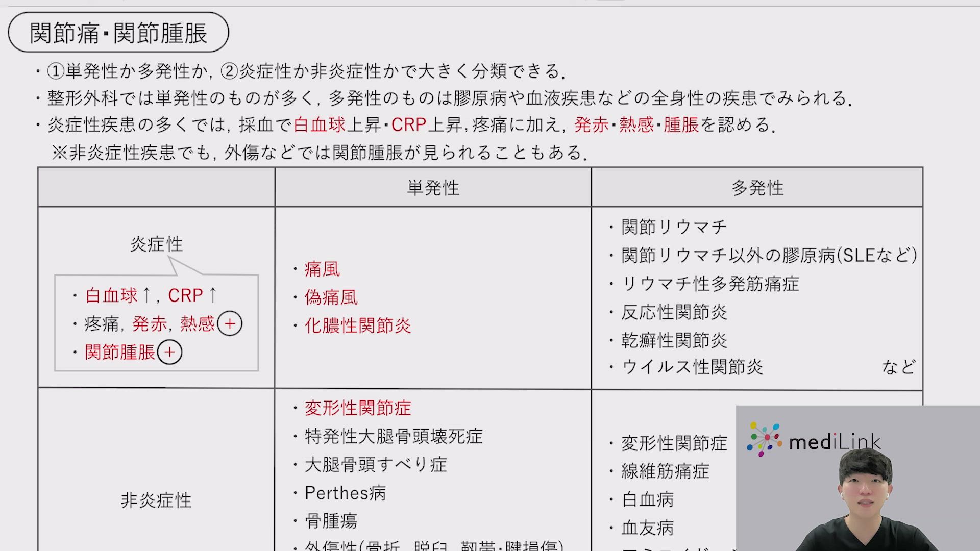The width and height of the screenshot is (980, 551).
Task: Click the リウマチ性多発筋痛症 list item
Action: 709,284
